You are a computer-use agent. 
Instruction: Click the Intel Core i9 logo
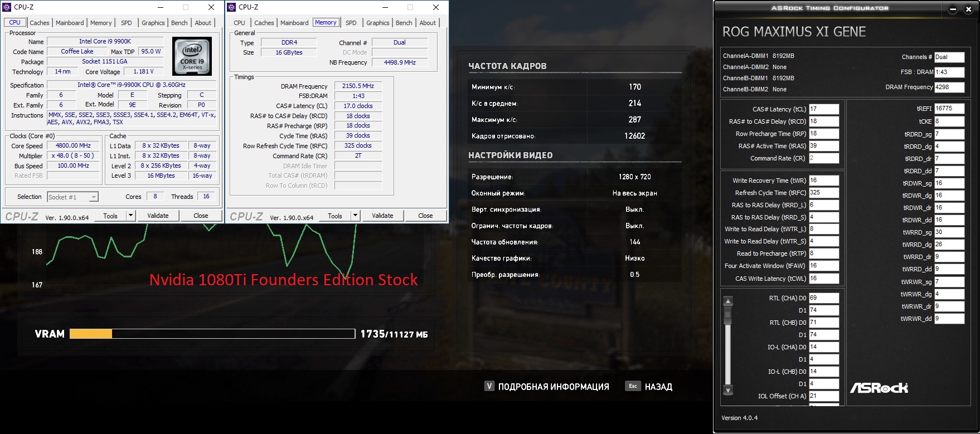(192, 56)
